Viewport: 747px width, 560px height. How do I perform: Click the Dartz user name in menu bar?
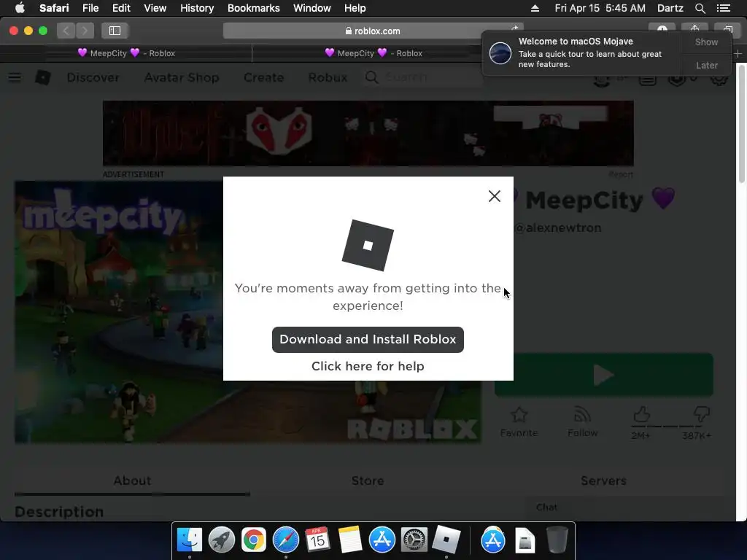pyautogui.click(x=670, y=8)
